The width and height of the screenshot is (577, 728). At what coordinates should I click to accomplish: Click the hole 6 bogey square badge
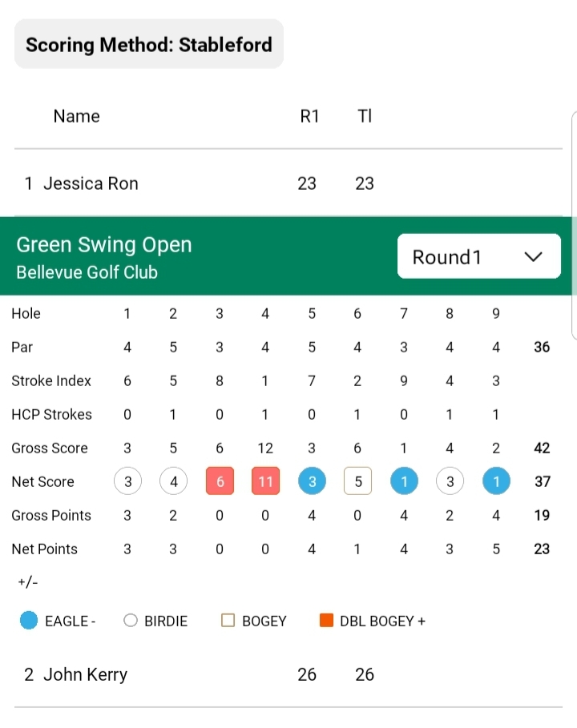click(x=357, y=481)
